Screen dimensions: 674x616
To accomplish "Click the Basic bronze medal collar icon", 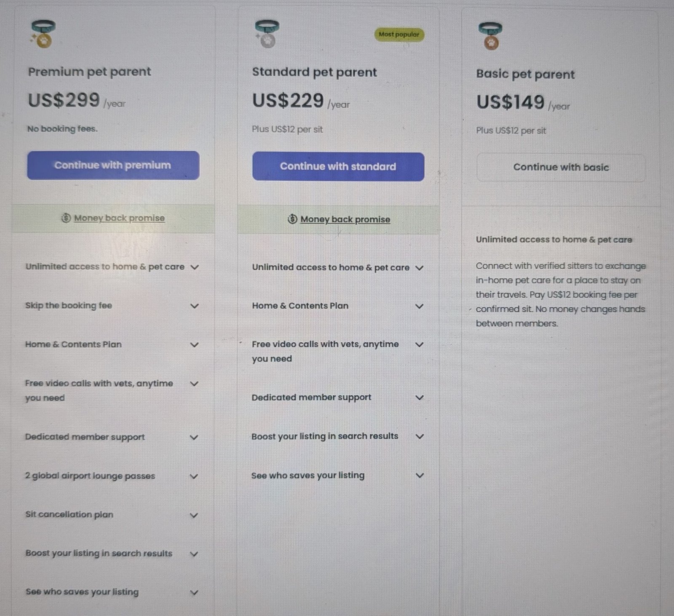I will point(490,36).
